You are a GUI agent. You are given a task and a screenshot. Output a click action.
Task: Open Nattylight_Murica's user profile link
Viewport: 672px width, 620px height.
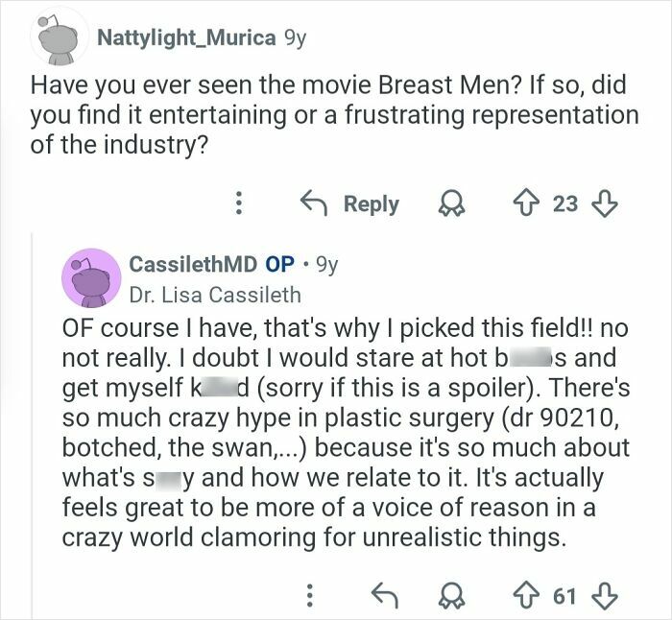[x=187, y=38]
